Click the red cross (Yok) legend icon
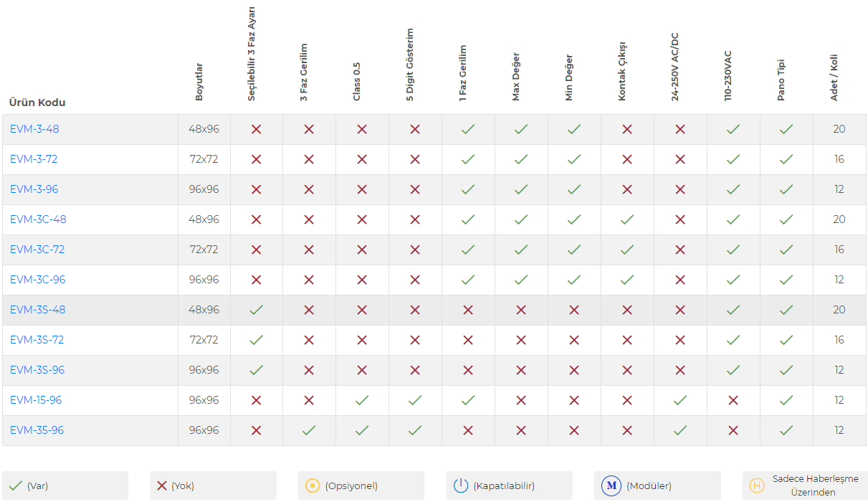868x502 pixels. click(162, 486)
